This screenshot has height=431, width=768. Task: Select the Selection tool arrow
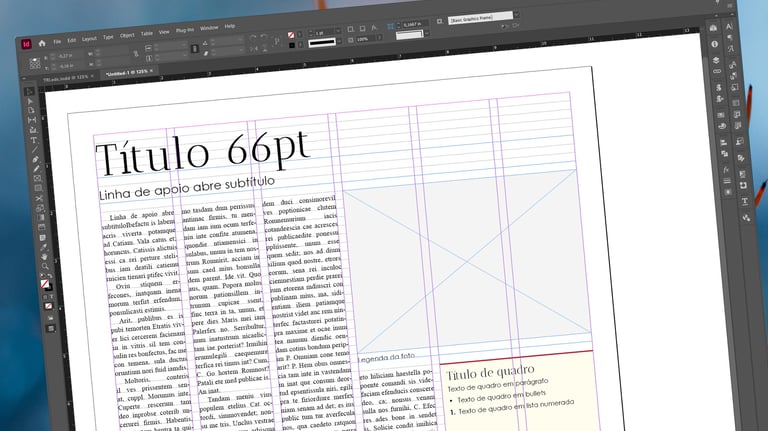(29, 92)
